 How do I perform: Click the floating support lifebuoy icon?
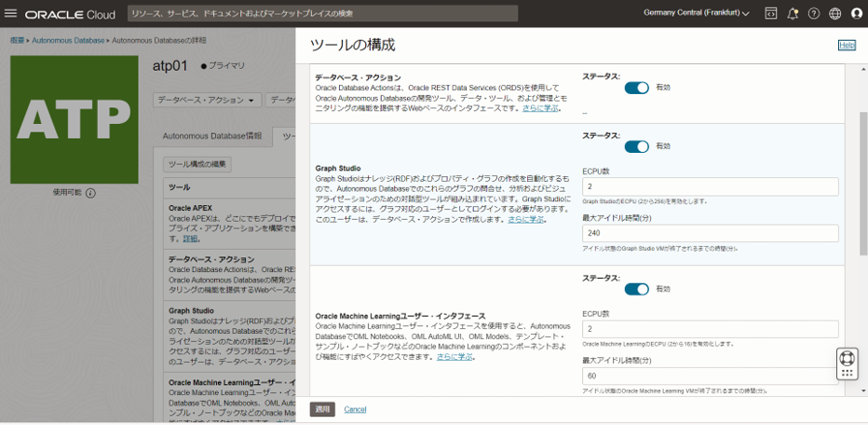847,358
